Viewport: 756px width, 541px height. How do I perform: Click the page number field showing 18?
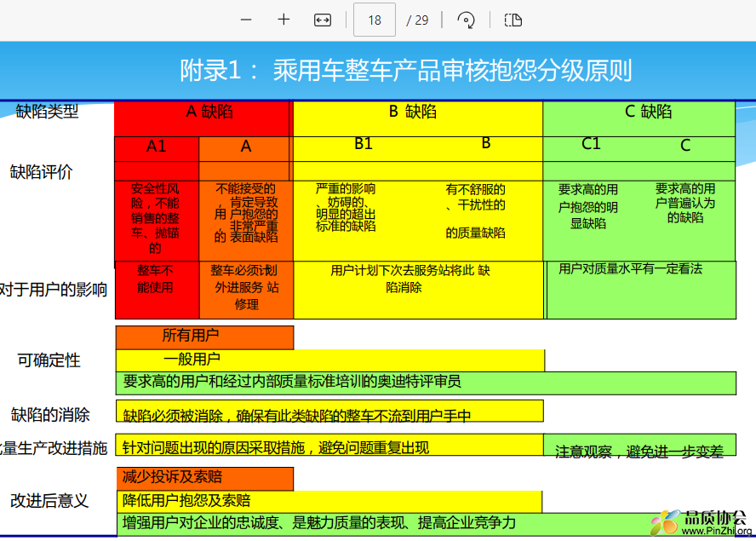374,20
